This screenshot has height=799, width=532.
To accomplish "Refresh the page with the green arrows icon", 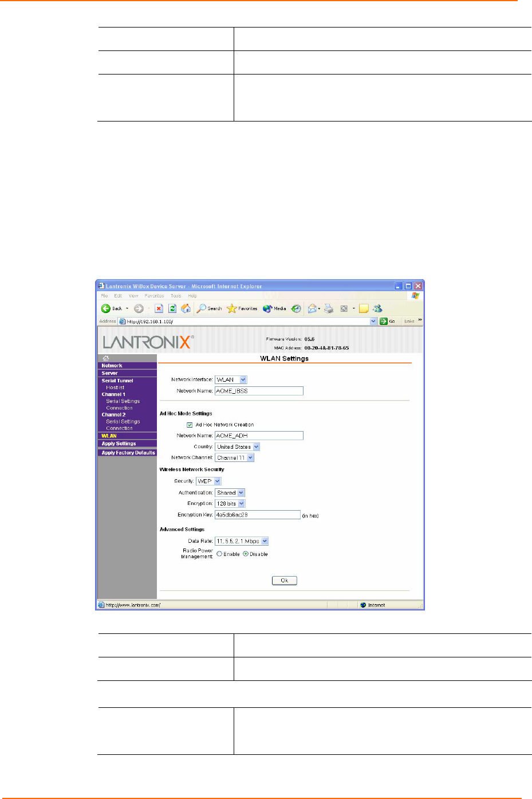I will tap(172, 308).
